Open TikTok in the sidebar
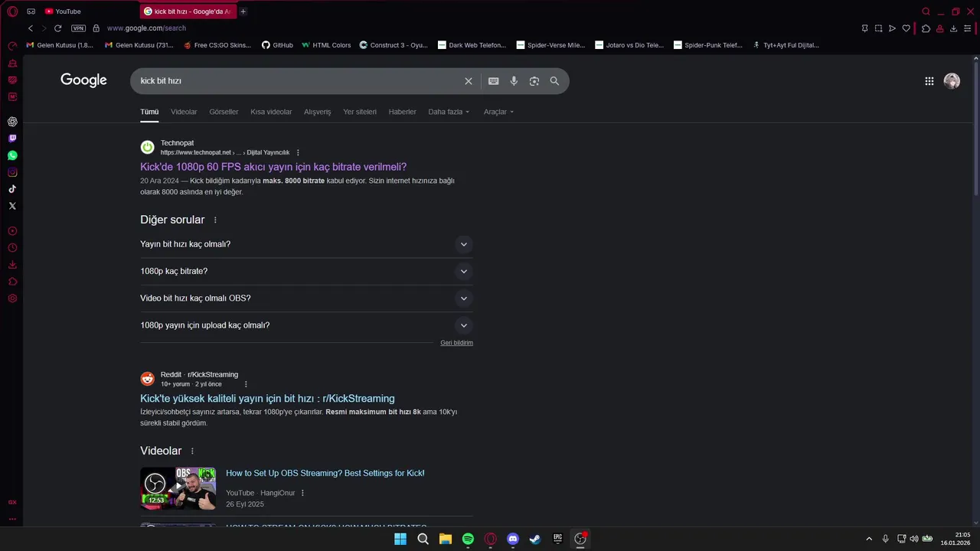The width and height of the screenshot is (980, 551). [x=12, y=189]
